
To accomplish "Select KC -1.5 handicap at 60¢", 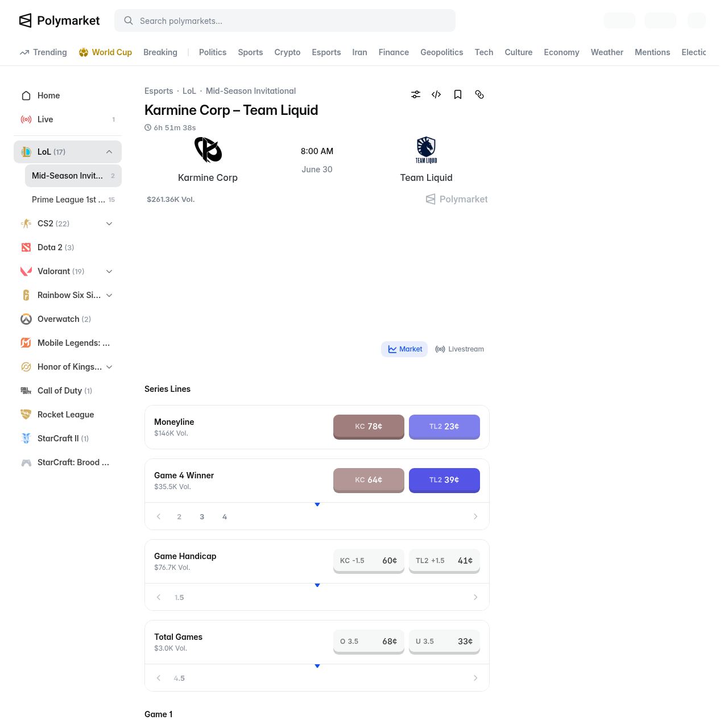I will tap(369, 561).
